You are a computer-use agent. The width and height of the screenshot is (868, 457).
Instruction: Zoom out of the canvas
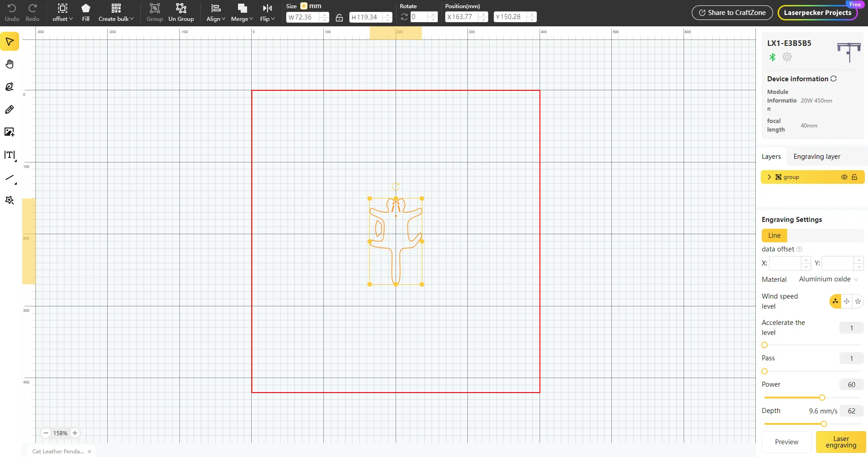click(46, 433)
